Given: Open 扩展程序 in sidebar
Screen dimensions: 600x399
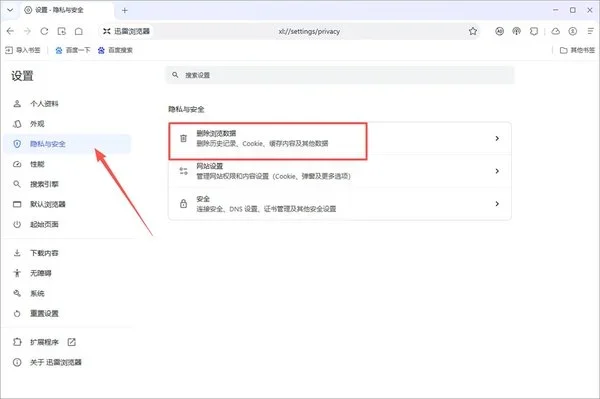Looking at the screenshot, I should click(67, 342).
